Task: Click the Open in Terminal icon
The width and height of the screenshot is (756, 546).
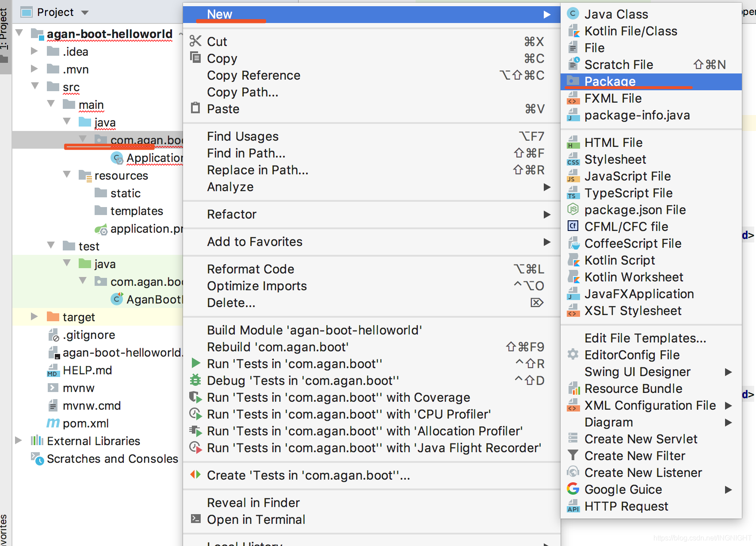Action: 195,519
